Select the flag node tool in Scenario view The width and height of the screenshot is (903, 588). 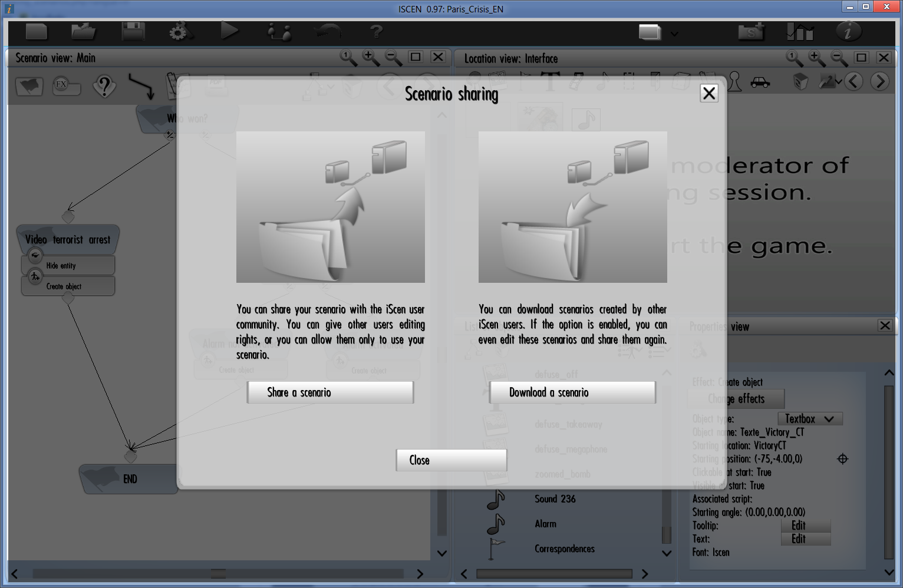click(x=29, y=87)
